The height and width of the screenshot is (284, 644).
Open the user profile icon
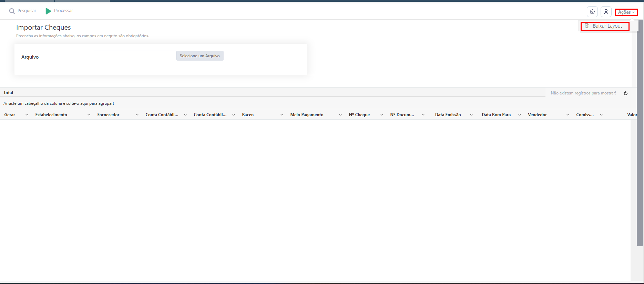606,12
